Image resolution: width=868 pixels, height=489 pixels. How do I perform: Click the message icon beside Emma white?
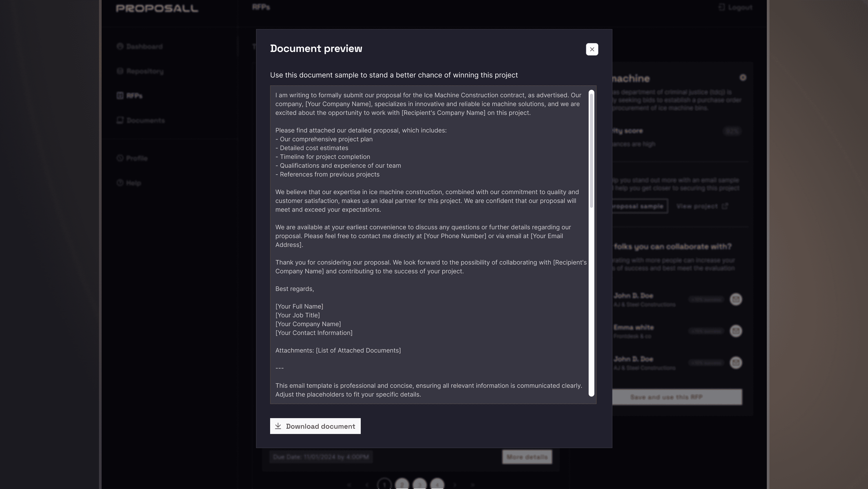pos(736,331)
